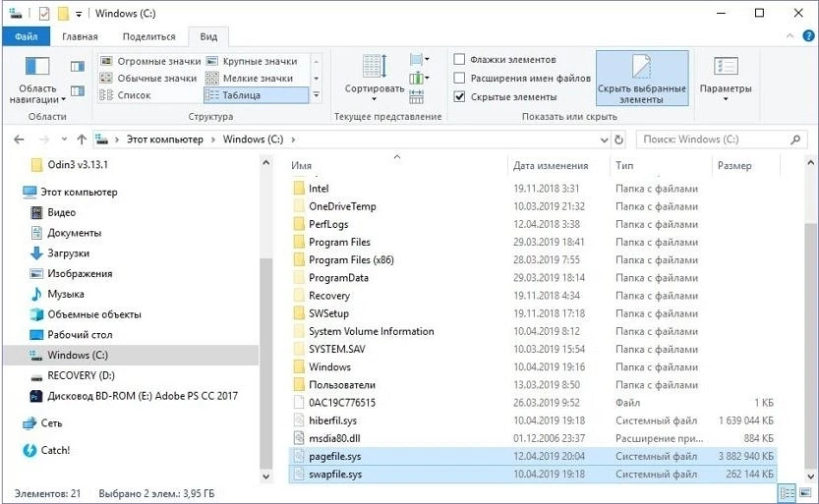
Task: Open the Параметры button
Action: point(726,79)
